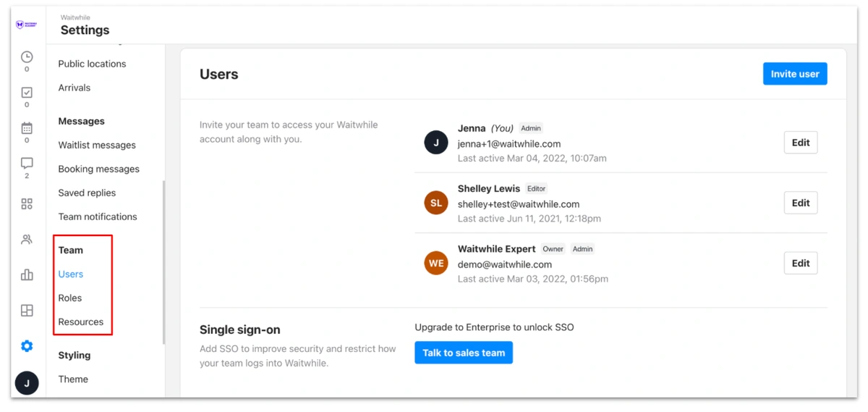Click the shelley+test@waitwhile.com email
868x412 pixels.
(519, 203)
